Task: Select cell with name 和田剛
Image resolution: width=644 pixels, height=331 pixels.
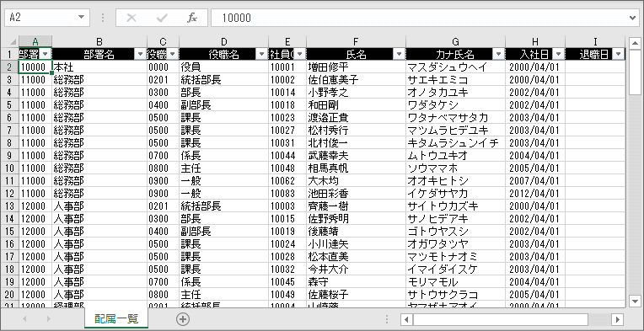Action: pos(356,105)
